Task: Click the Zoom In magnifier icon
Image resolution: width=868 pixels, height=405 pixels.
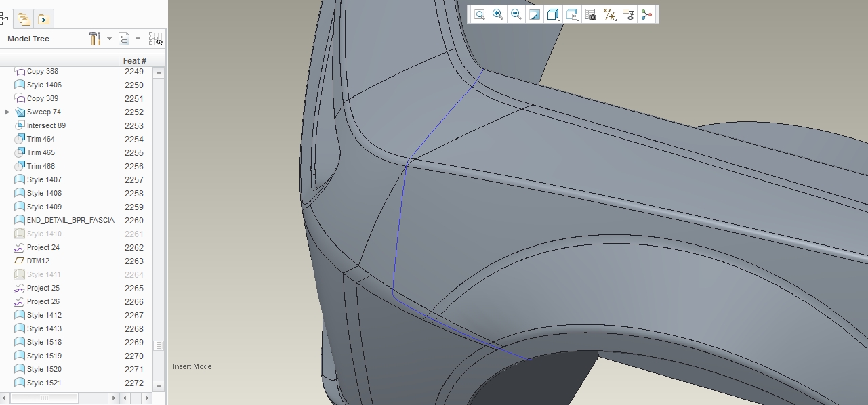Action: click(x=498, y=14)
